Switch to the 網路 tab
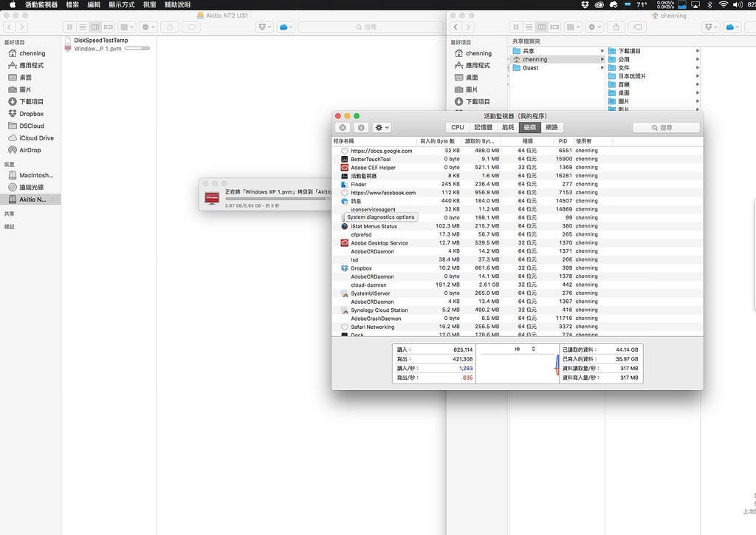Viewport: 756px width, 535px height. [x=552, y=127]
